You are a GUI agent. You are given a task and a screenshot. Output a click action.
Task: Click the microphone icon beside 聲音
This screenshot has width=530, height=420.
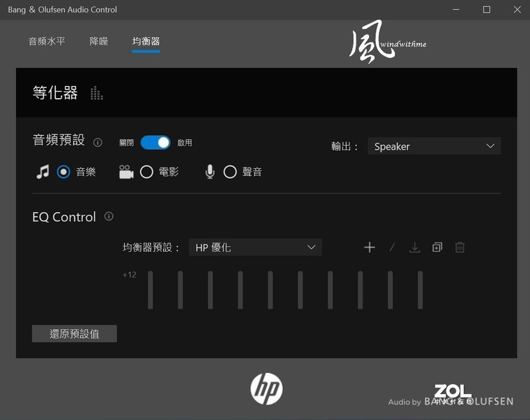coord(210,172)
